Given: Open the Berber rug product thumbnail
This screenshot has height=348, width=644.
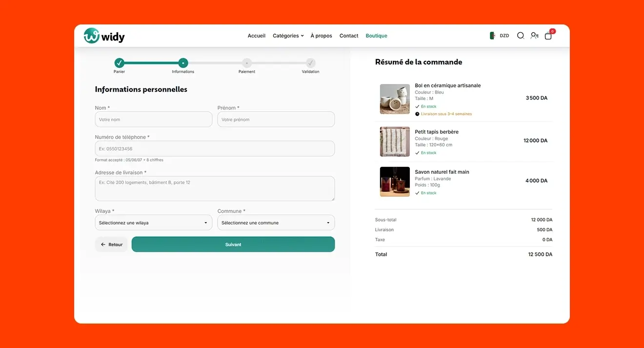Looking at the screenshot, I should tap(395, 142).
